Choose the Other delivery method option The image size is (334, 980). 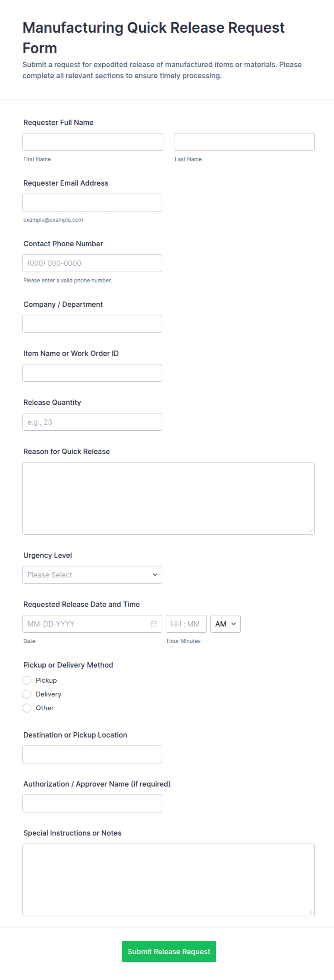(x=27, y=707)
